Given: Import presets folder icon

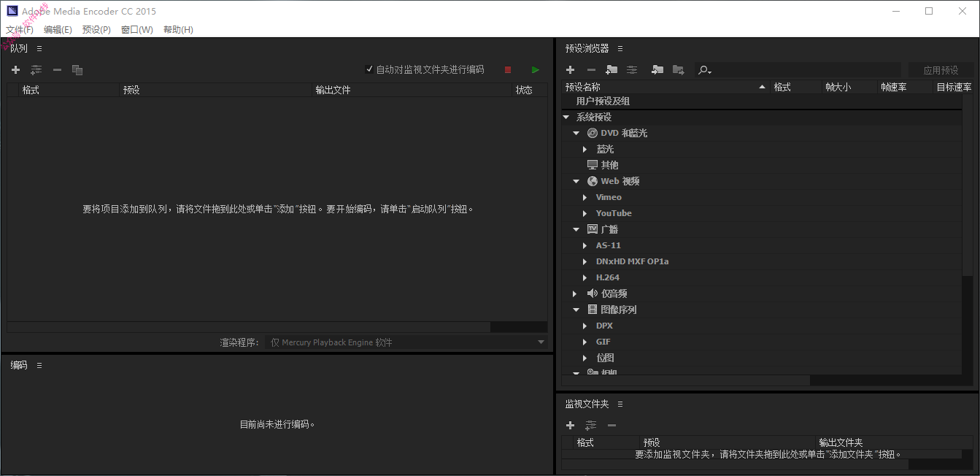Looking at the screenshot, I should click(657, 70).
